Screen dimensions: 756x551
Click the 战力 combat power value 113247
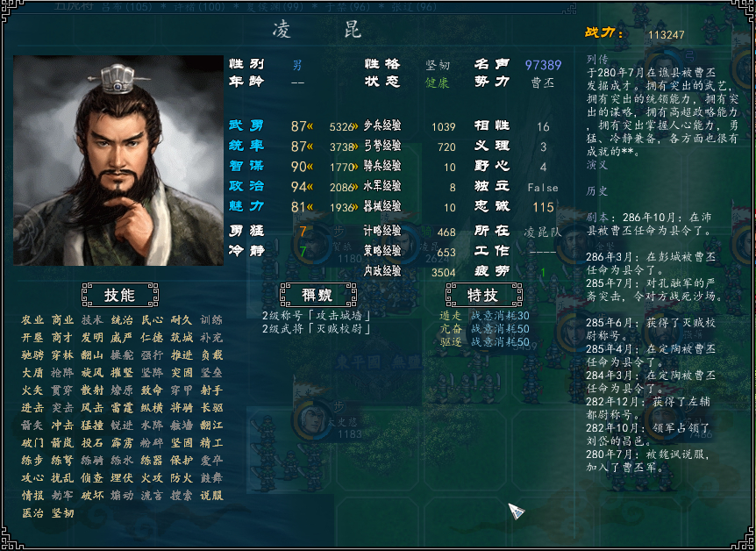[x=667, y=35]
